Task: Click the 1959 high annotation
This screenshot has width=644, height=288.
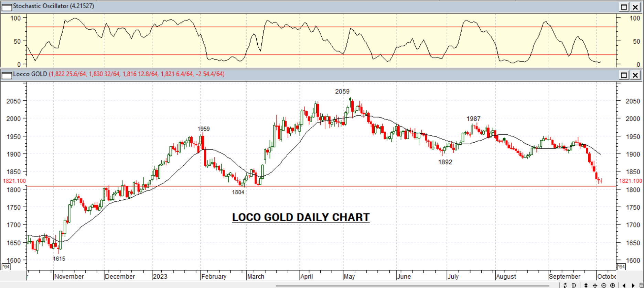Action: 203,129
